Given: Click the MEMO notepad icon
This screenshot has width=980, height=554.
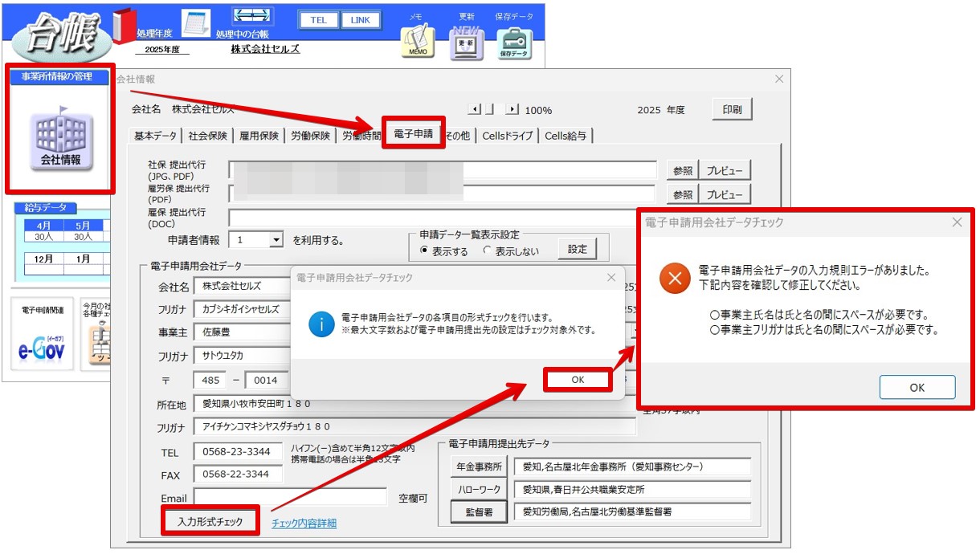Looking at the screenshot, I should click(418, 42).
